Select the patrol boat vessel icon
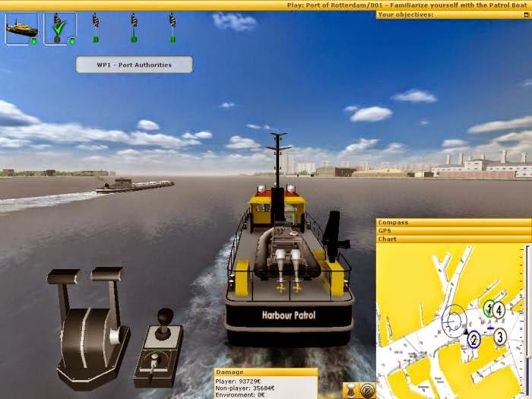 coord(21,29)
